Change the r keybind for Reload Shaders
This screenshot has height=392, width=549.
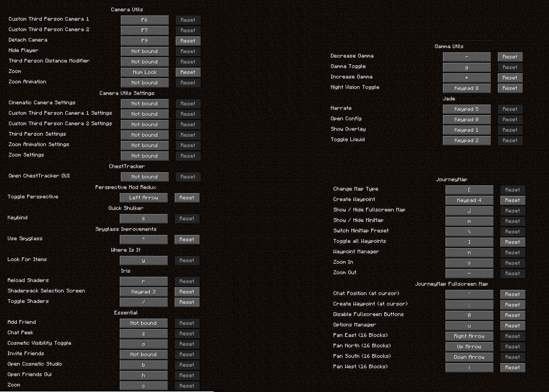pos(144,281)
